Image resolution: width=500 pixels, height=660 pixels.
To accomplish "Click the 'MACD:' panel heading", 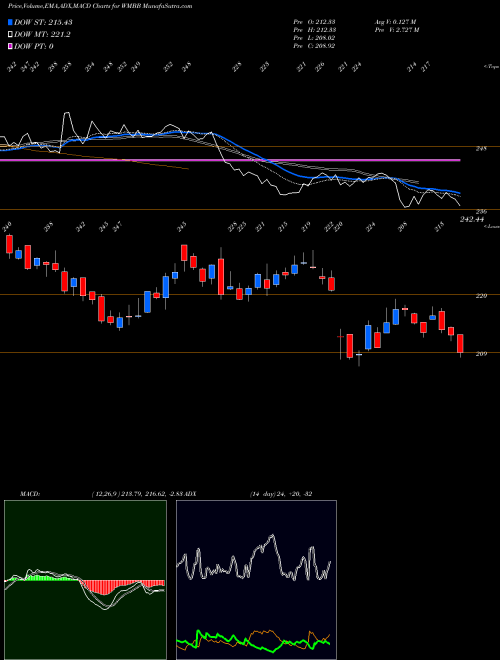I will coord(30,494).
